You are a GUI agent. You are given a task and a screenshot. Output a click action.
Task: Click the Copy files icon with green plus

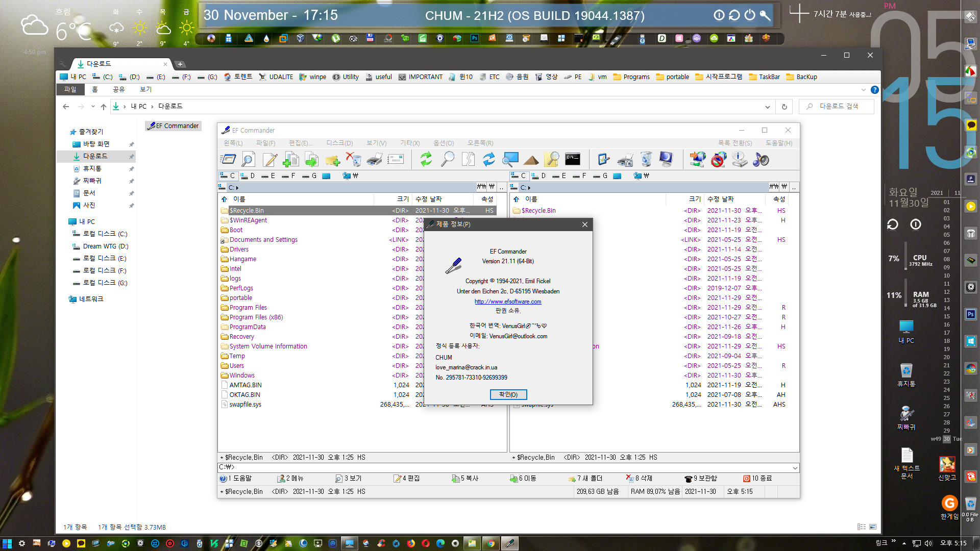(291, 160)
